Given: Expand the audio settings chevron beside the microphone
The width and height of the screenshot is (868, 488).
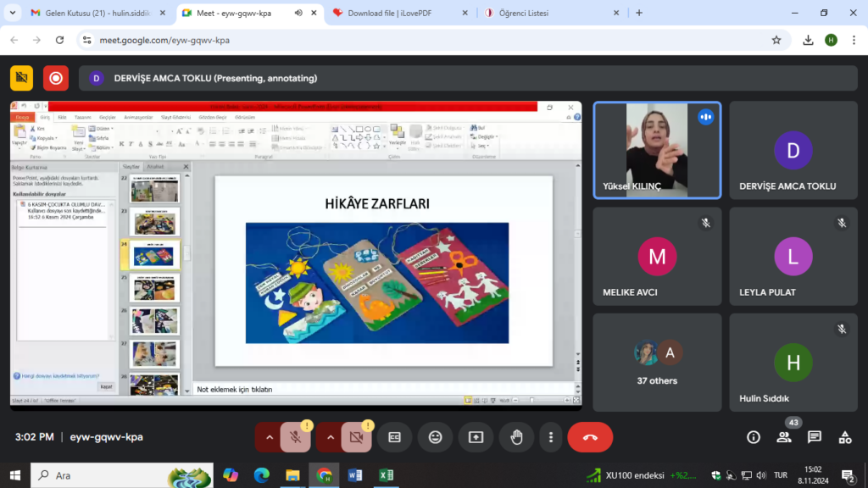Looking at the screenshot, I should click(x=270, y=437).
